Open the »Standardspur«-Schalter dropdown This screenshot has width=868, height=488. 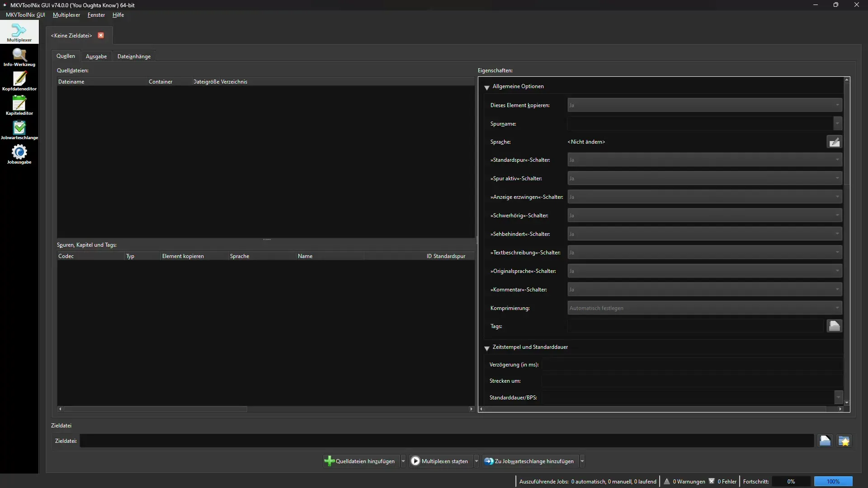(x=704, y=160)
